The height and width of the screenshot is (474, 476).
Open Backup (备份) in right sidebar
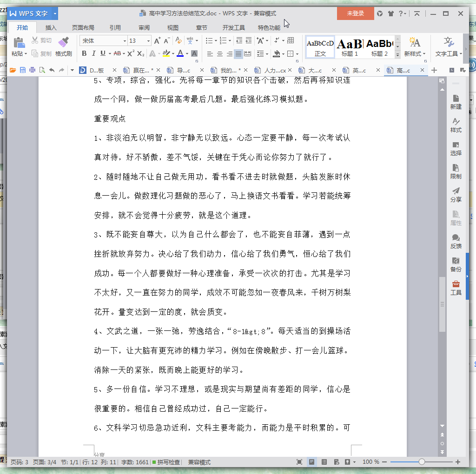(456, 264)
